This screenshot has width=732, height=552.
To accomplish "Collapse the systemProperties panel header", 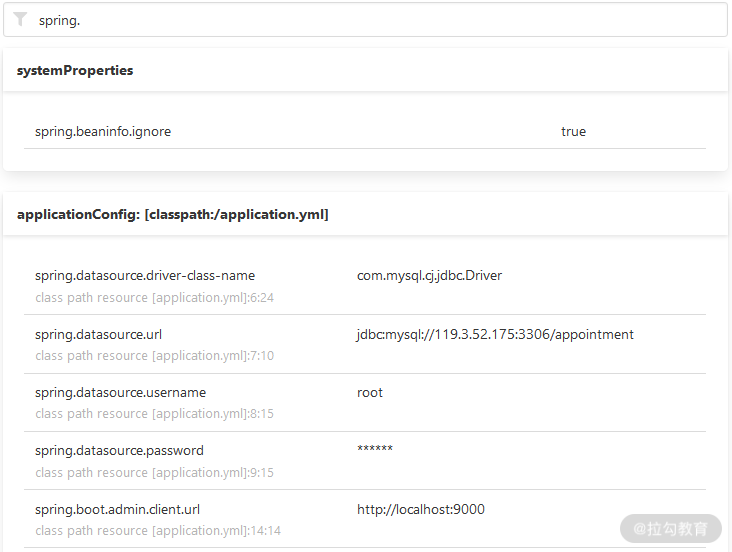I will click(x=75, y=70).
